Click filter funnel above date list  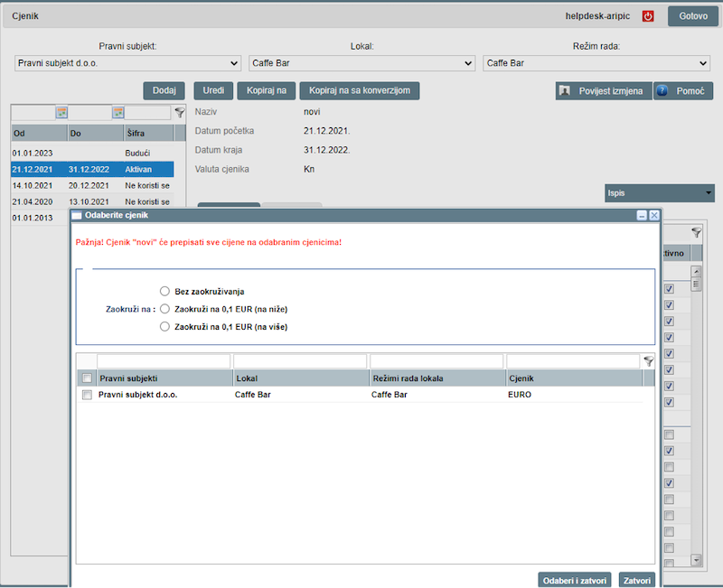pos(179,113)
